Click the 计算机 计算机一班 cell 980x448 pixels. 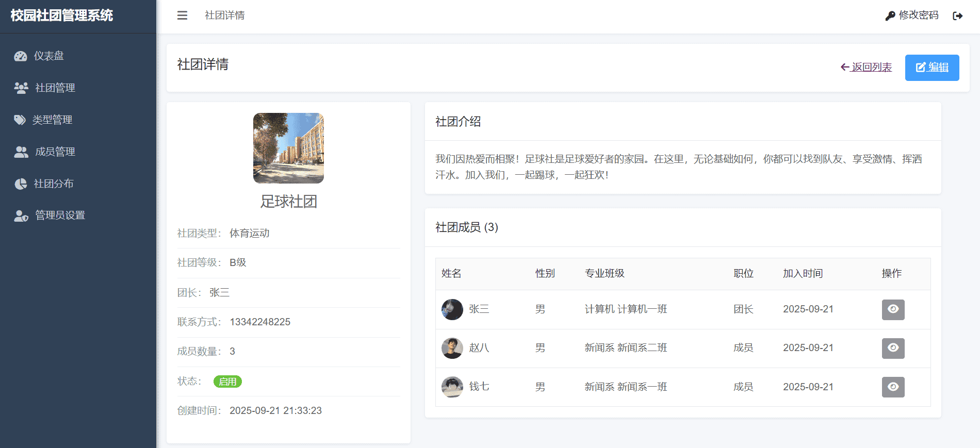pos(626,309)
